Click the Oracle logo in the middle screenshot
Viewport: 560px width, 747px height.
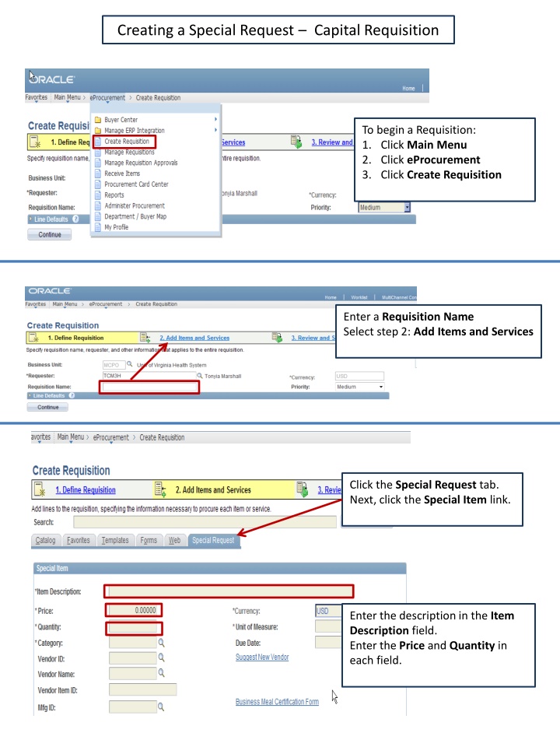50,290
